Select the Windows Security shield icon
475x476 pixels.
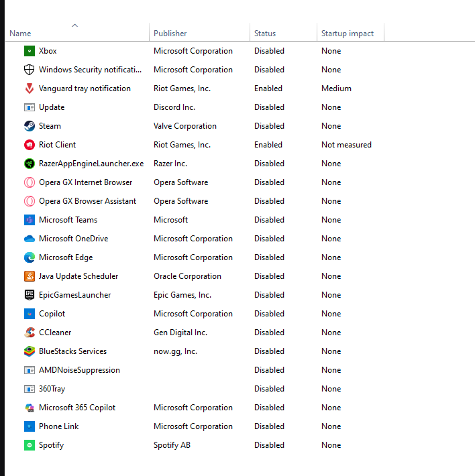pyautogui.click(x=29, y=70)
